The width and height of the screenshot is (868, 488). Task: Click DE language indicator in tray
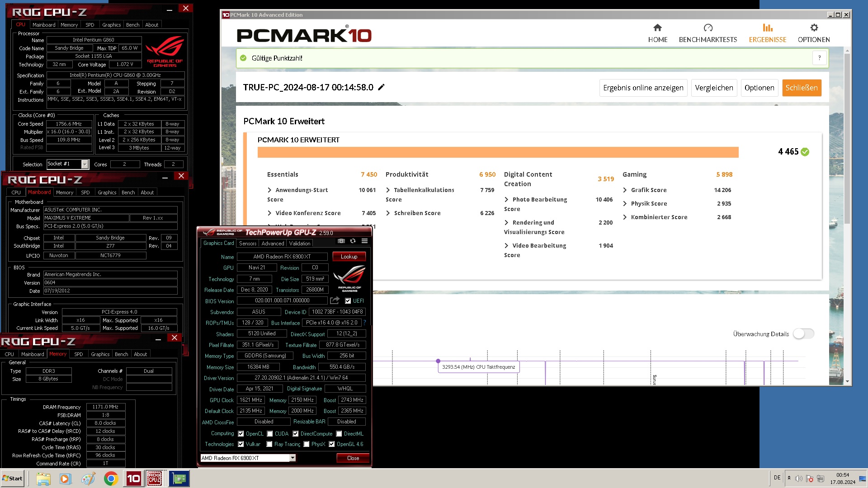pyautogui.click(x=777, y=478)
